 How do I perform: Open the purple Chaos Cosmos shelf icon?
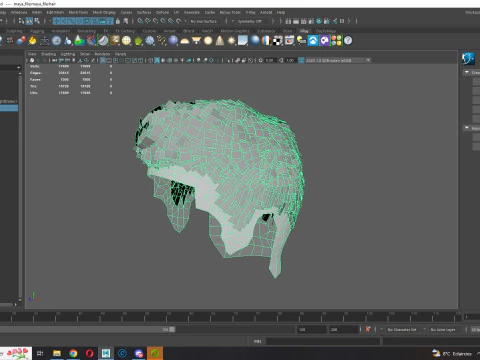(x=325, y=41)
